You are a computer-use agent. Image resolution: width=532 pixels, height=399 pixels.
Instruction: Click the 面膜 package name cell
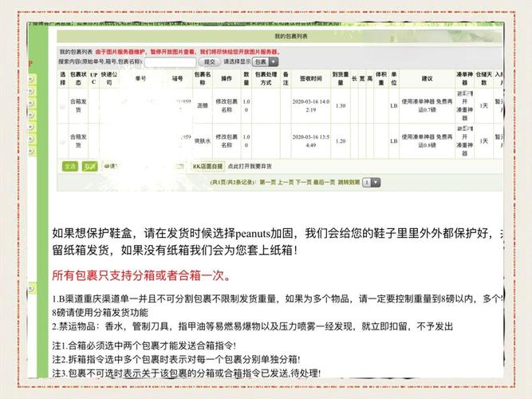(x=203, y=106)
